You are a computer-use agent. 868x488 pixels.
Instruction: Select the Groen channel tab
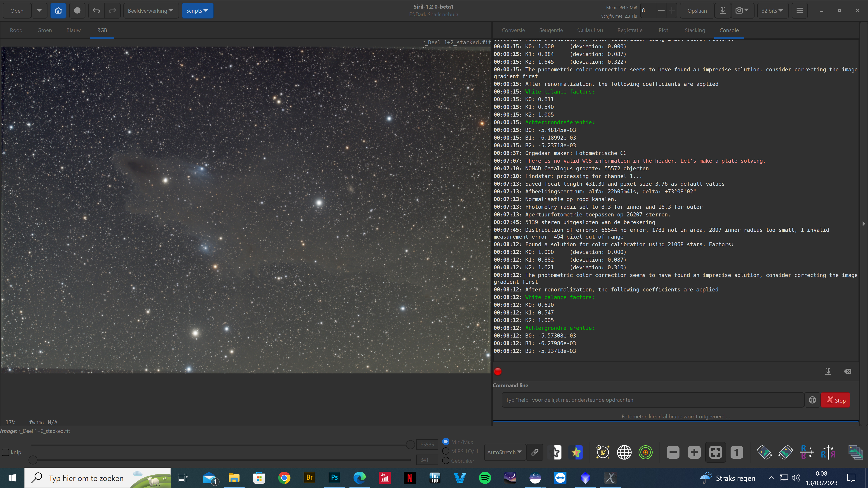(x=45, y=30)
